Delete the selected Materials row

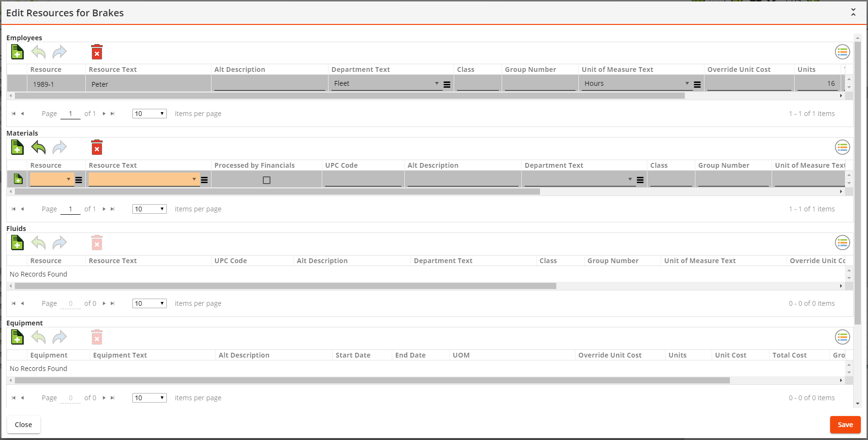point(97,148)
